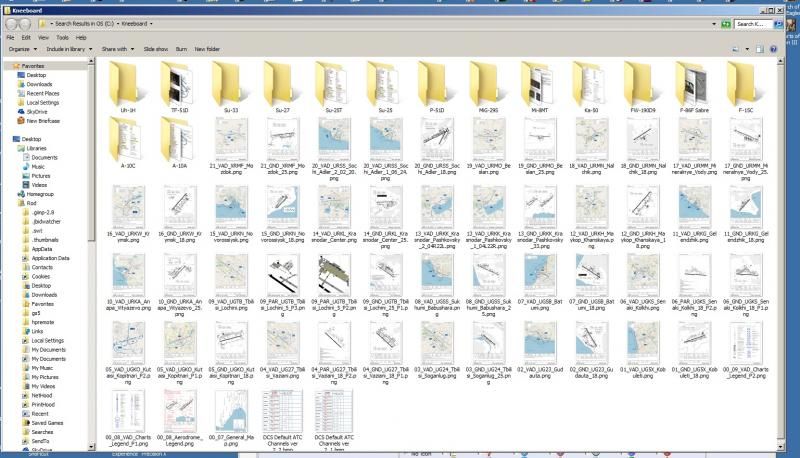Select the .gimp-2.8 folder in the tree
Viewport: 800px width, 458px height.
pyautogui.click(x=39, y=212)
